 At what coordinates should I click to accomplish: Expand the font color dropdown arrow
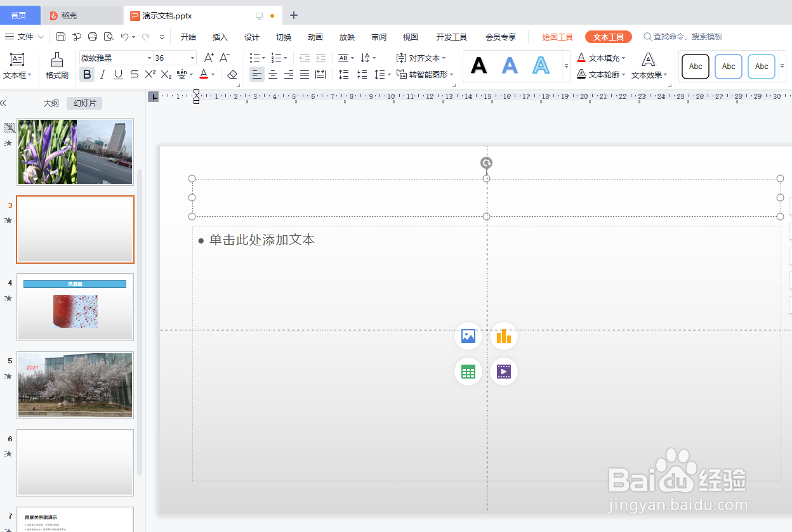coord(213,74)
